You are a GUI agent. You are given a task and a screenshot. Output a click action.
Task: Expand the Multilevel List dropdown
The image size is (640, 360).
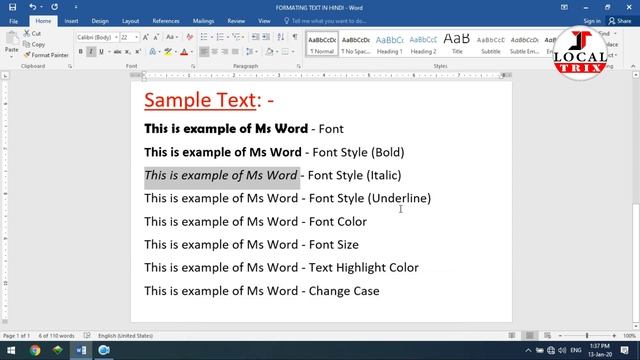point(243,38)
